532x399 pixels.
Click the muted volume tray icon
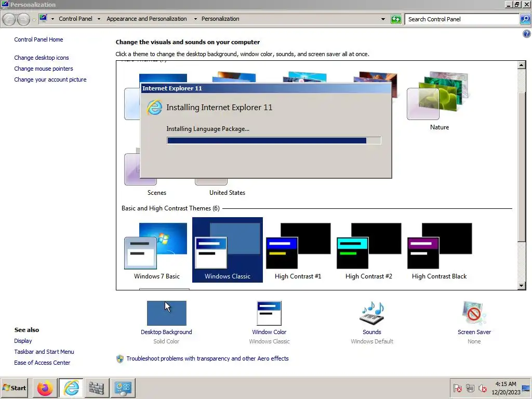pos(482,388)
